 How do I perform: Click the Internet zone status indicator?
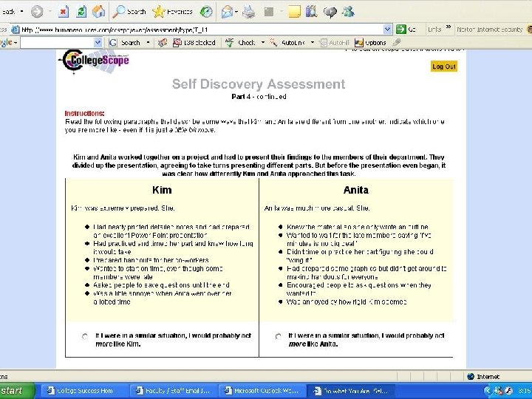tap(483, 377)
